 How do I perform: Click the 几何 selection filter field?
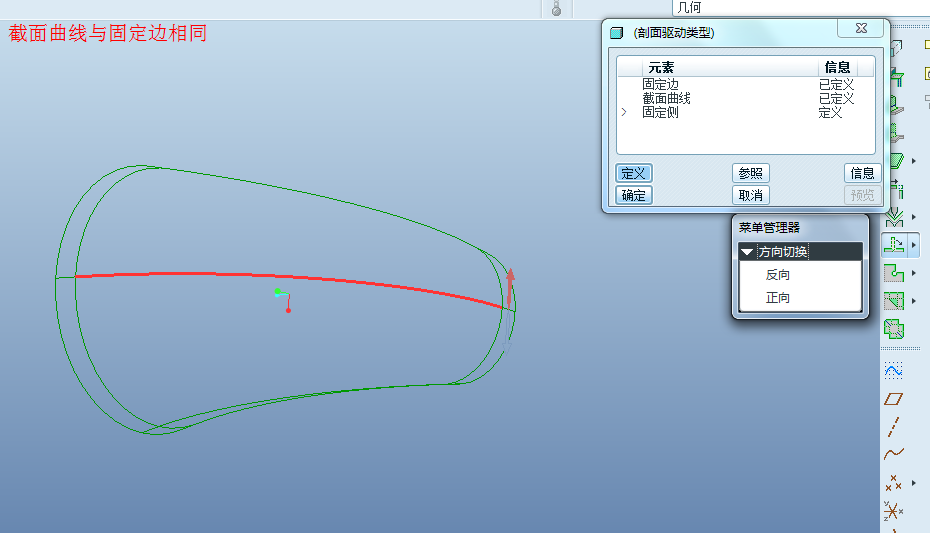(x=801, y=8)
